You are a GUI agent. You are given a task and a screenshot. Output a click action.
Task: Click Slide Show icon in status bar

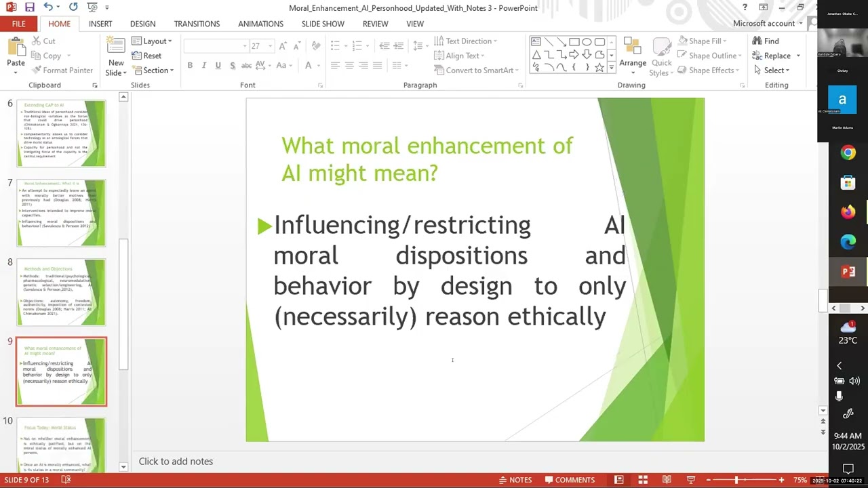pyautogui.click(x=690, y=480)
